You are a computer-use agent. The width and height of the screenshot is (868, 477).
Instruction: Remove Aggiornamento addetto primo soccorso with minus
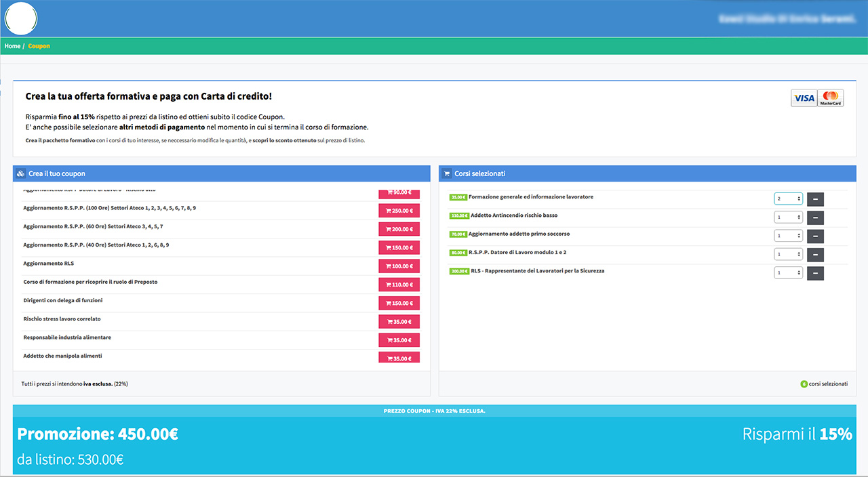click(x=815, y=236)
